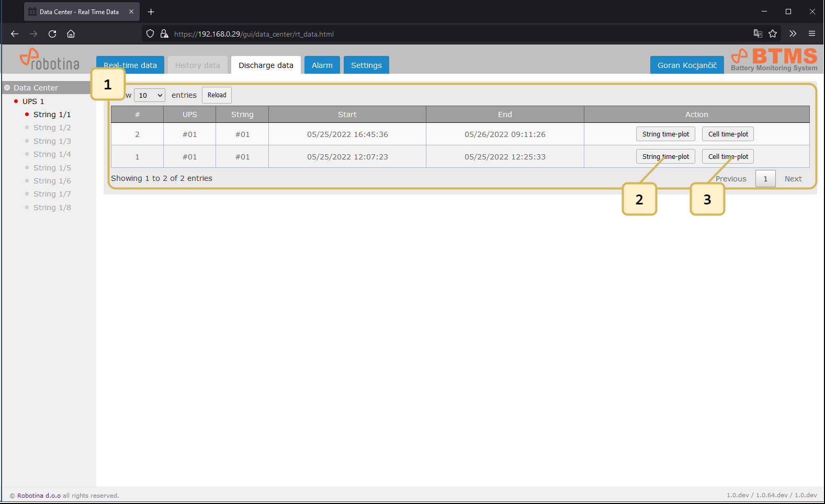Open a new browser tab with plus

tap(151, 12)
